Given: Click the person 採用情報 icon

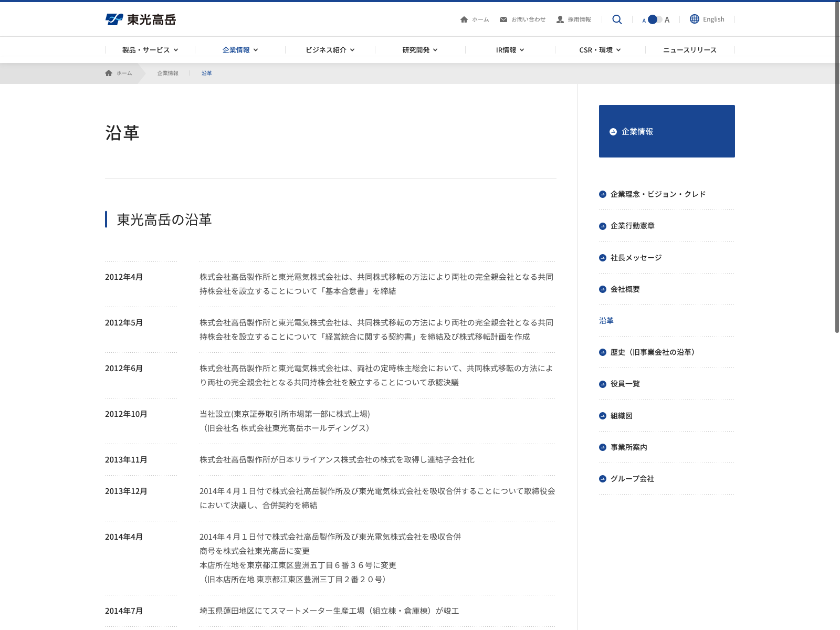Looking at the screenshot, I should (560, 19).
